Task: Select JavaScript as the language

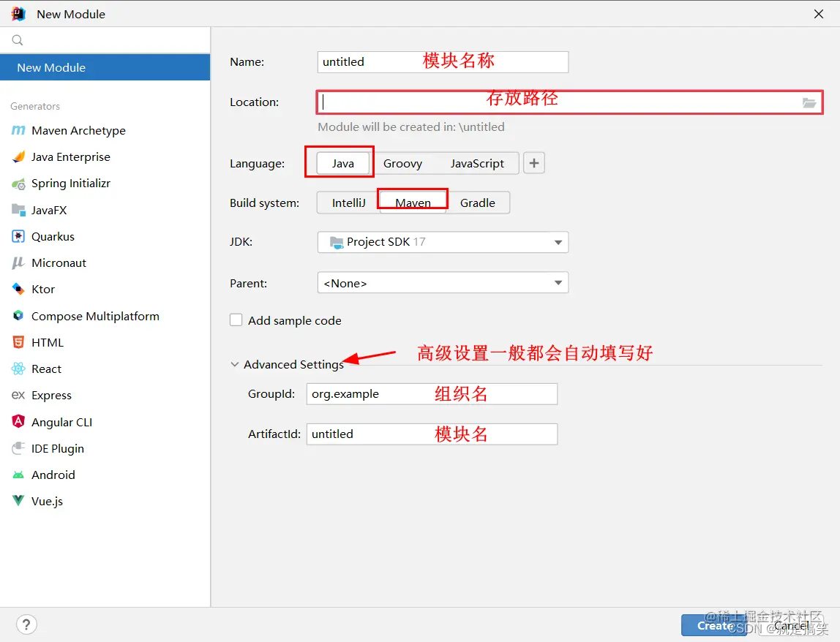Action: [477, 163]
